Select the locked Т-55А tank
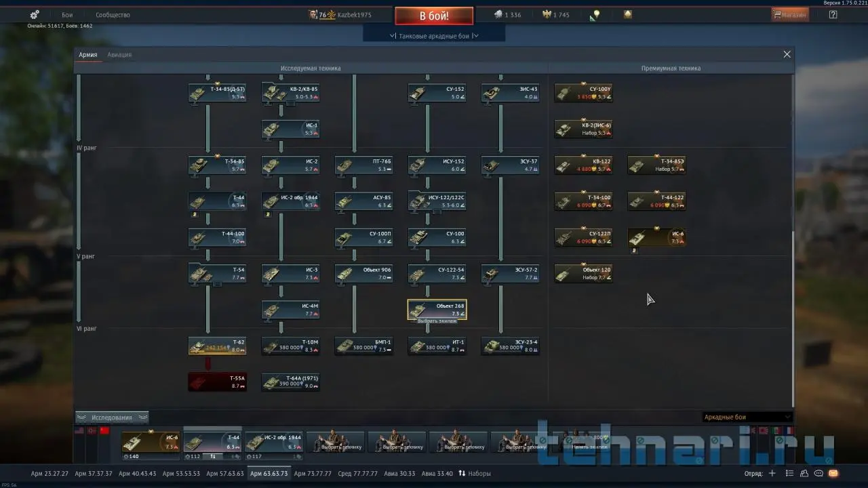The width and height of the screenshot is (868, 488). pyautogui.click(x=217, y=382)
